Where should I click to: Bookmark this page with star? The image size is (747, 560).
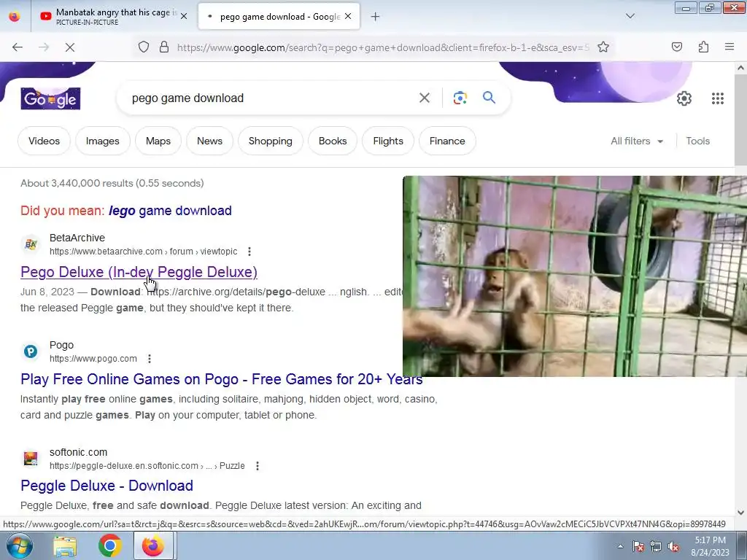click(603, 47)
